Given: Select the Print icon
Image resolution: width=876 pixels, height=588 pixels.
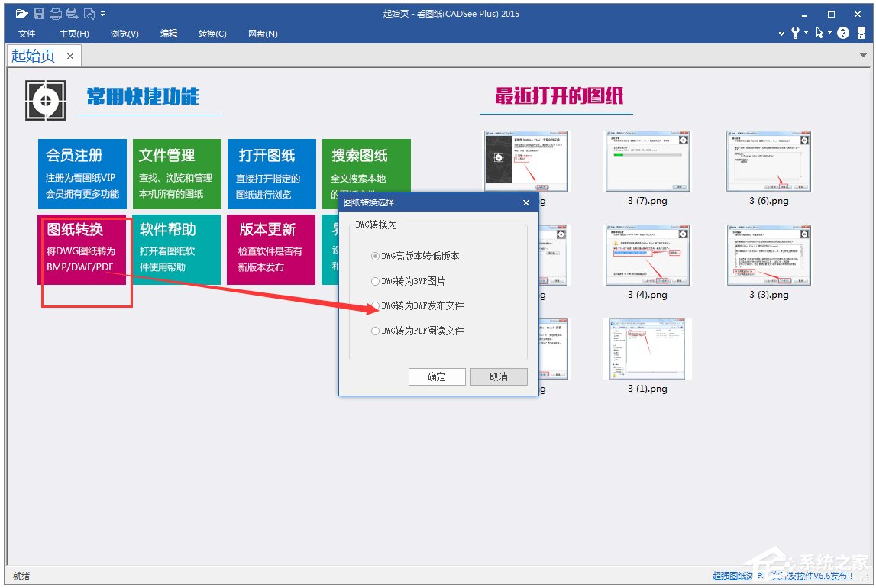Looking at the screenshot, I should click(x=55, y=13).
